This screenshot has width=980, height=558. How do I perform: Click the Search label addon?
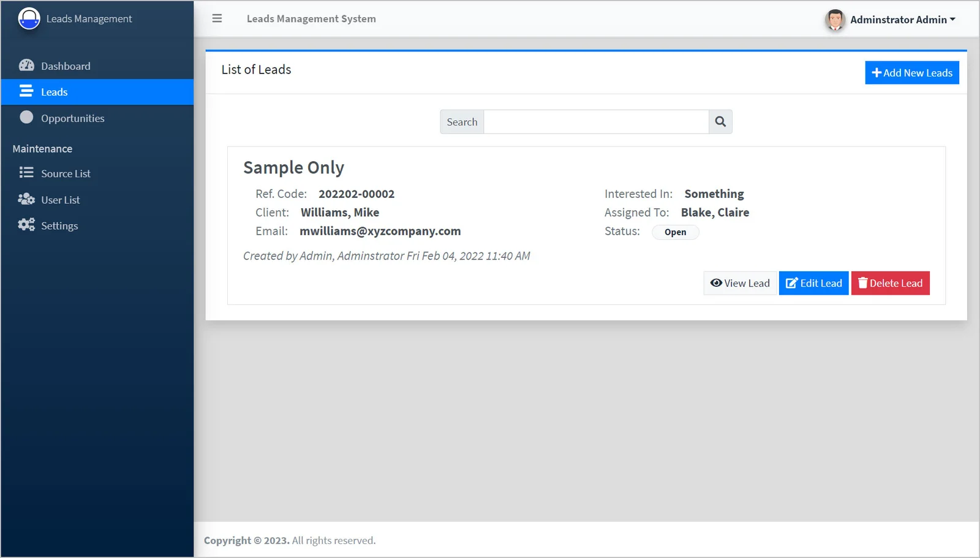(462, 122)
